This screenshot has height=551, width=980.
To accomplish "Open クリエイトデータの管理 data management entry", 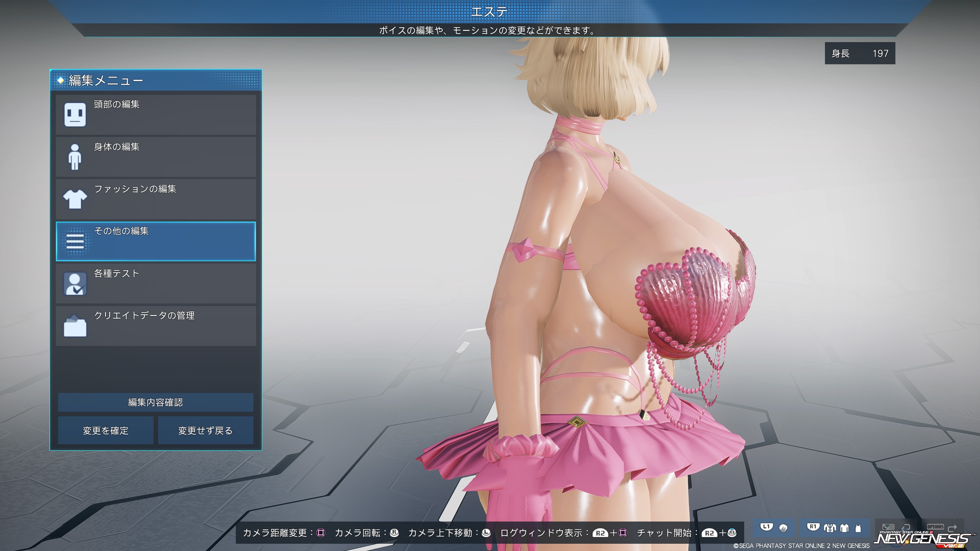I will click(x=156, y=325).
